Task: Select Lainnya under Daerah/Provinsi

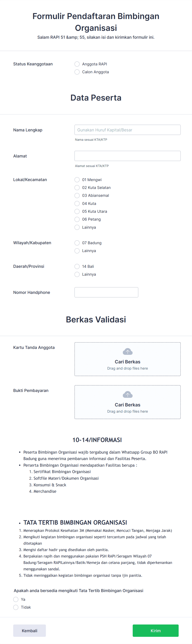Action: pos(77,274)
